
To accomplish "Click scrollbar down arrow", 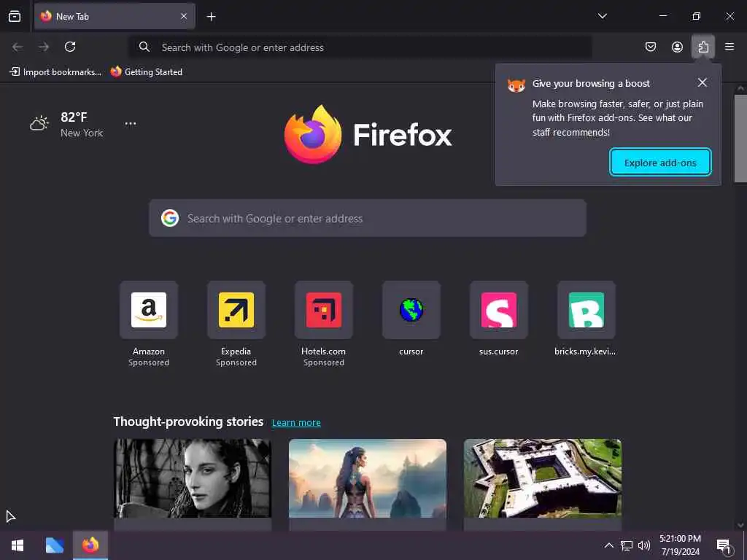I will [740, 525].
